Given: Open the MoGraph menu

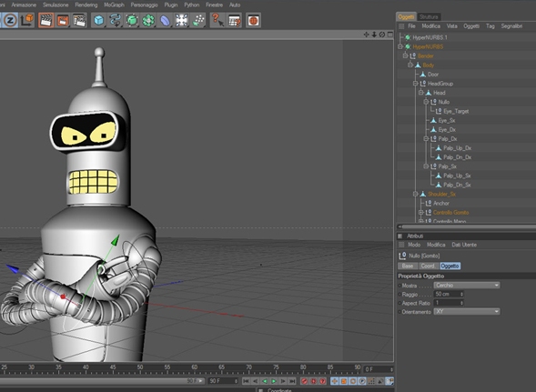Looking at the screenshot, I should coord(114,5).
